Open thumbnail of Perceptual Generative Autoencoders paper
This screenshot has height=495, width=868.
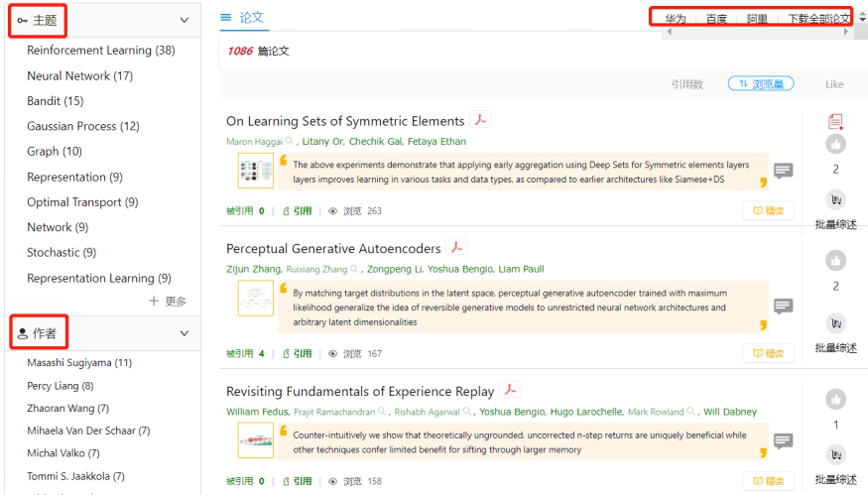(x=255, y=299)
